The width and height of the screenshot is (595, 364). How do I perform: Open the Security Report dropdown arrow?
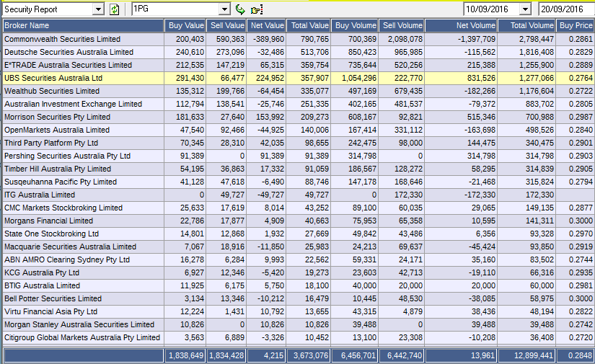(98, 9)
